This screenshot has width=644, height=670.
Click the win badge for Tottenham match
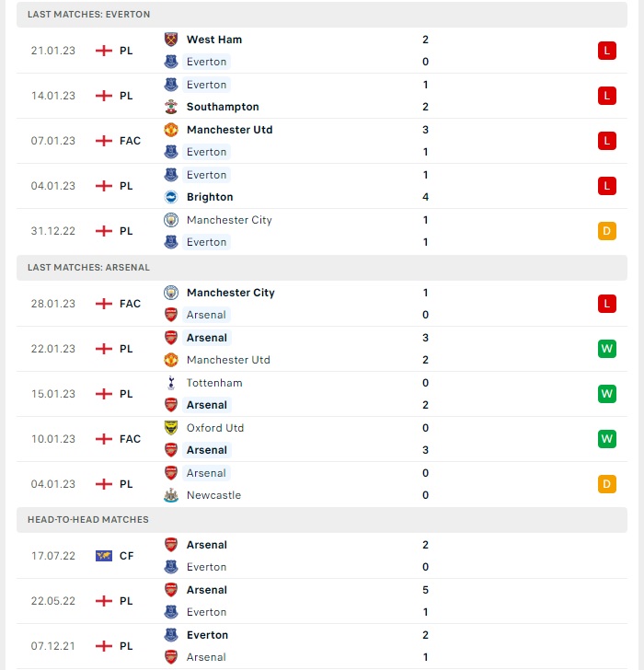click(607, 394)
